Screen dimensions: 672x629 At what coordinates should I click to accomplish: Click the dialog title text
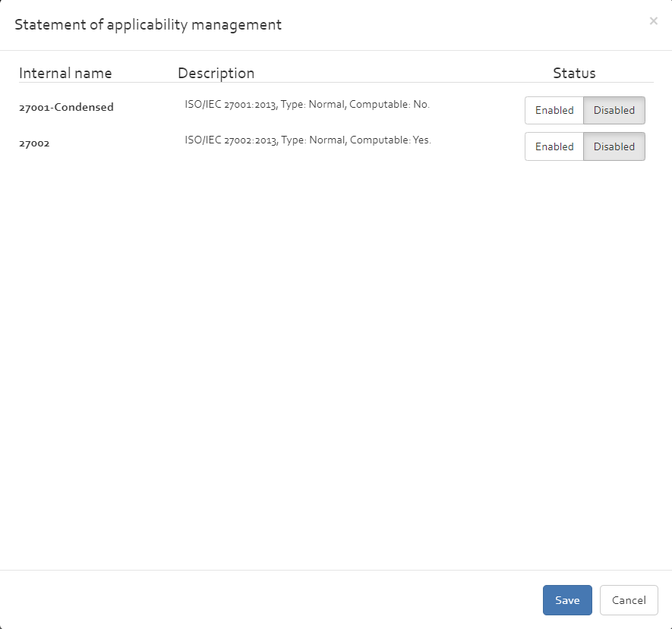148,25
